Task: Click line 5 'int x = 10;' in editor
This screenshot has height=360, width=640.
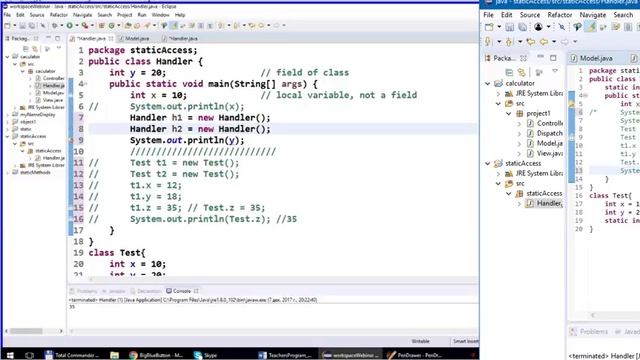Action: click(158, 95)
